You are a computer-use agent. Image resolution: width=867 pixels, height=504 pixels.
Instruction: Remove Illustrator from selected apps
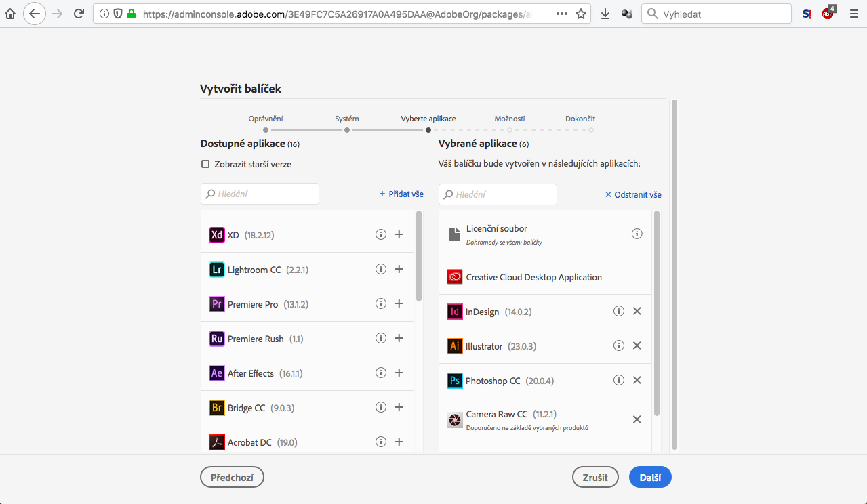[637, 345]
